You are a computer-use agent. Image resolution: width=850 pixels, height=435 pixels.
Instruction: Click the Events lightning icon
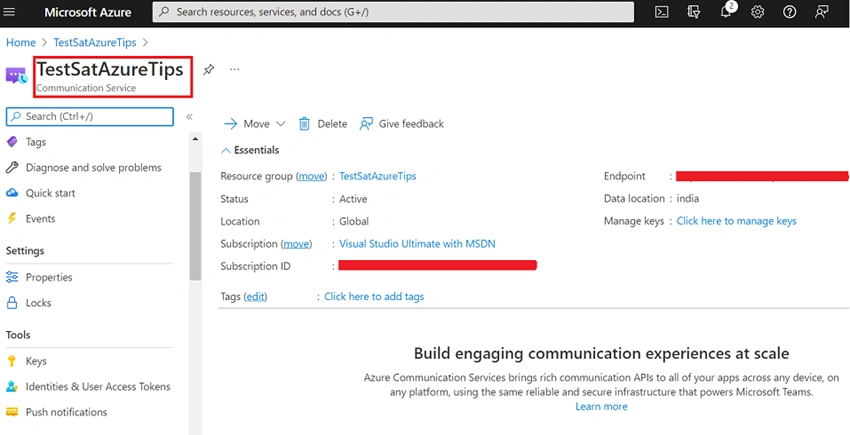11,219
